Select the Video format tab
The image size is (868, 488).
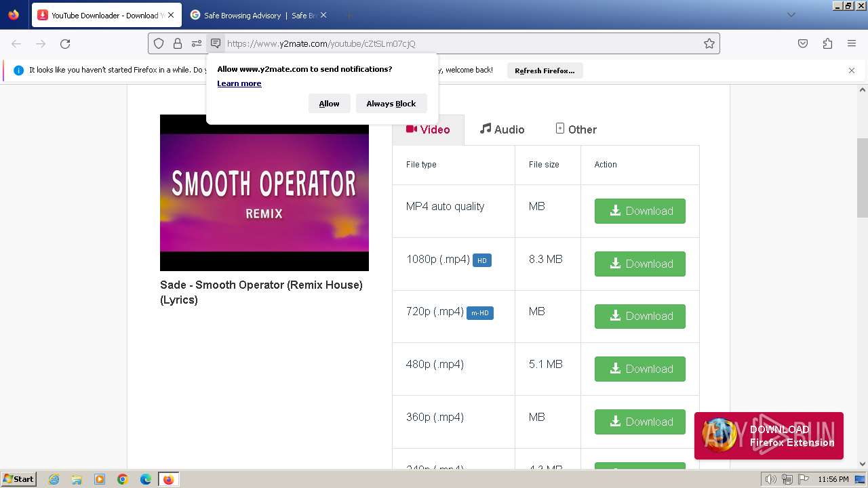coord(428,129)
